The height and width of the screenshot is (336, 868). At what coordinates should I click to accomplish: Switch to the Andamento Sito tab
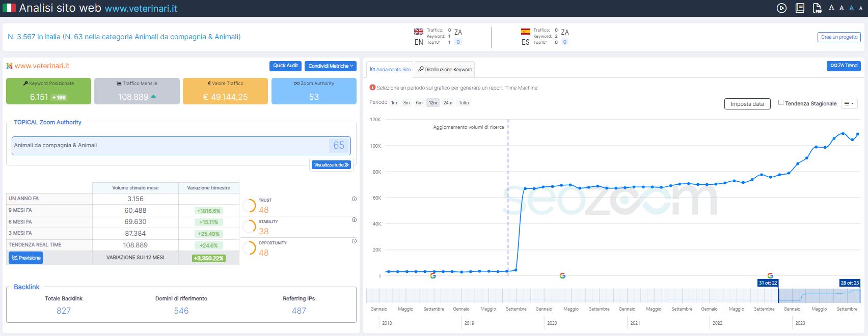pyautogui.click(x=390, y=70)
